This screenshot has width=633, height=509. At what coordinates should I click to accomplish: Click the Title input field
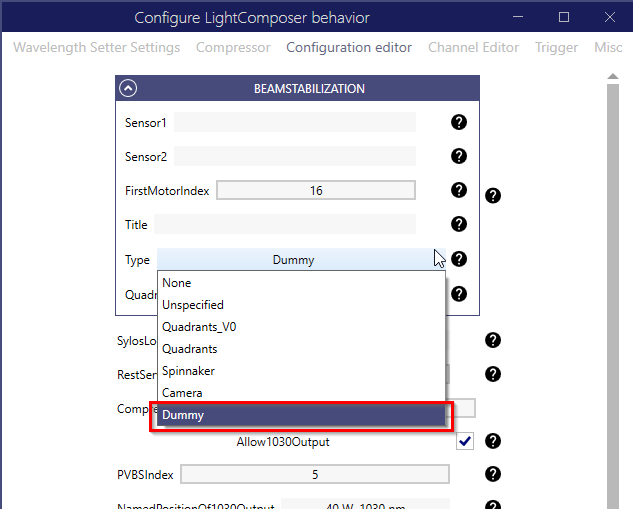click(x=285, y=224)
